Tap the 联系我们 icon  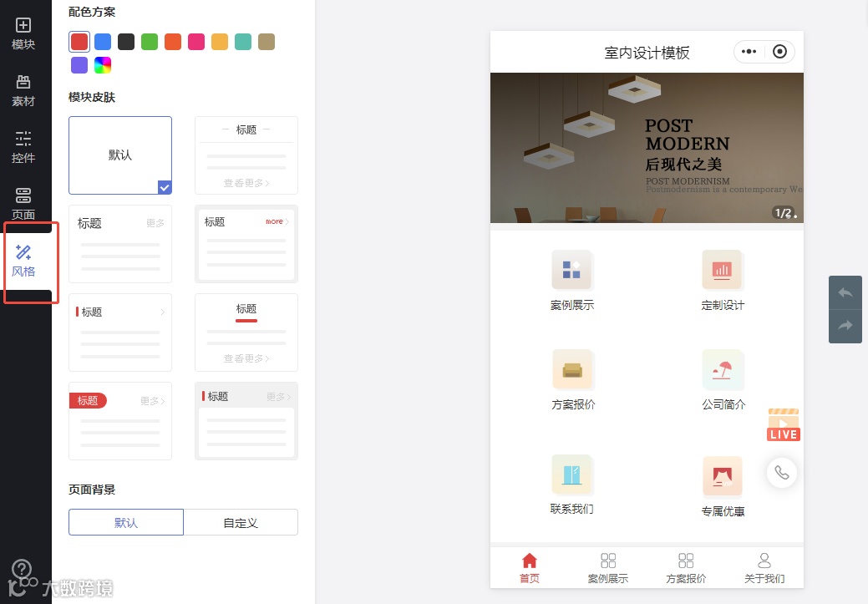571,475
